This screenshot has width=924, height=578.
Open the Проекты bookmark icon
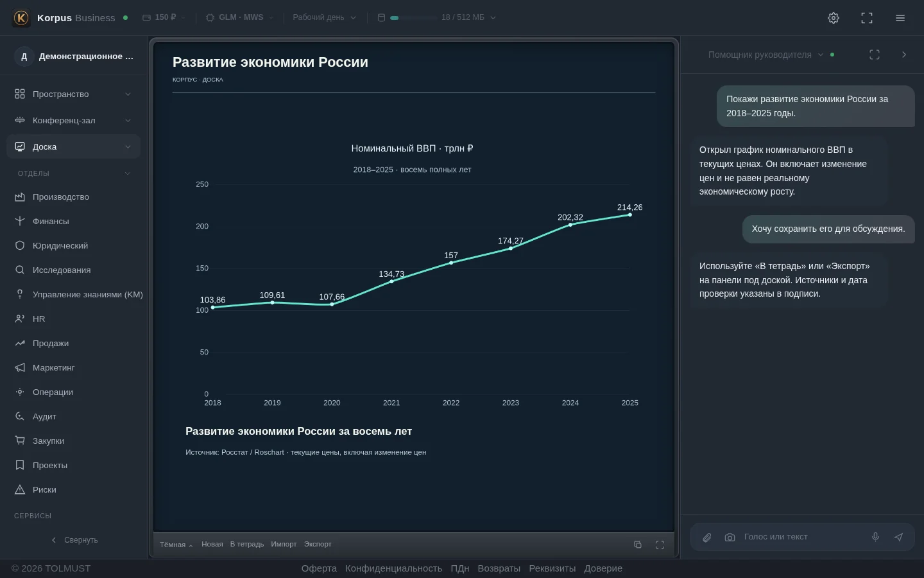20,466
